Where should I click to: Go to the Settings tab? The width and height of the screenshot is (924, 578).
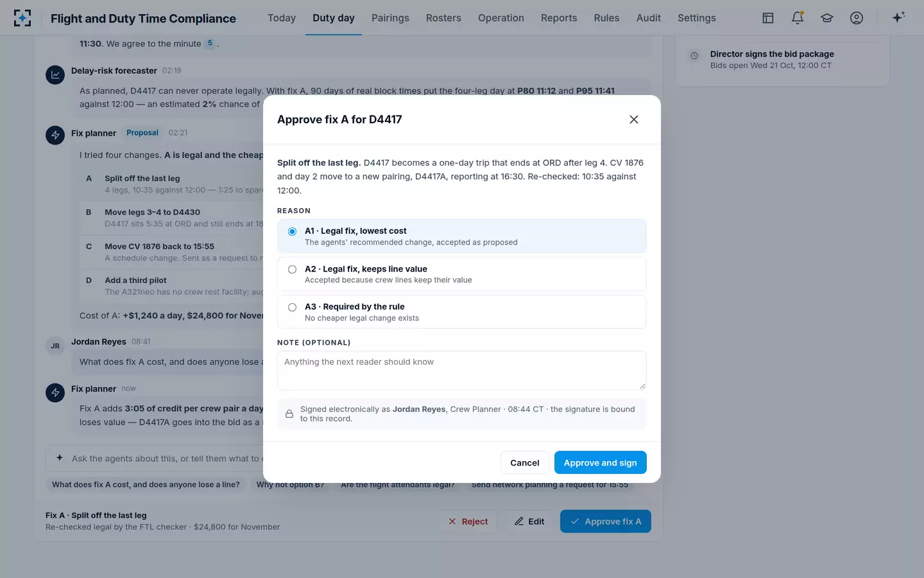pyautogui.click(x=697, y=18)
